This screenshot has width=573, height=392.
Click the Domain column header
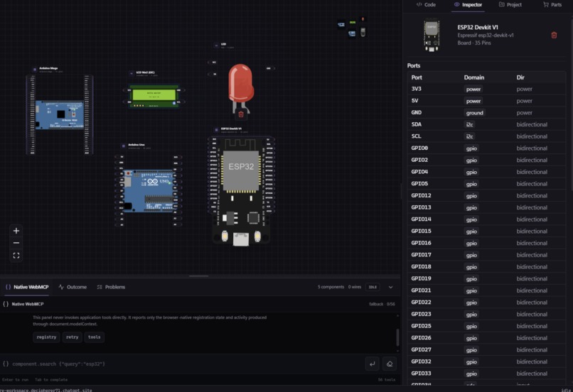474,77
